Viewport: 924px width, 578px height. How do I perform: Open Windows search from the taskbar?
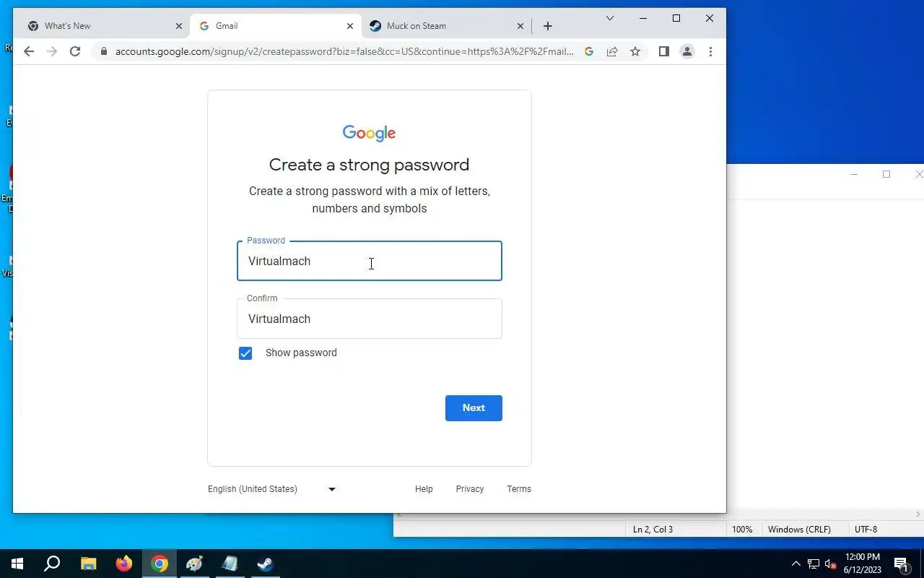pos(52,564)
